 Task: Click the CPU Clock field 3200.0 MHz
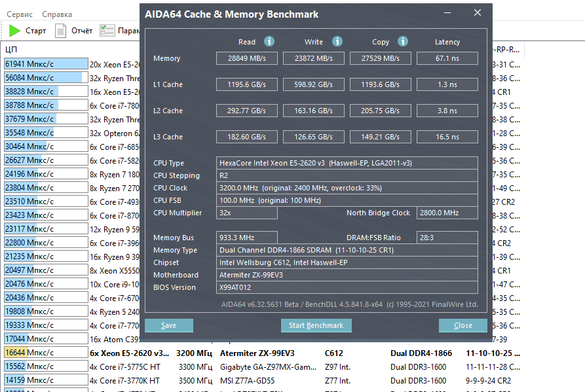[x=347, y=188]
